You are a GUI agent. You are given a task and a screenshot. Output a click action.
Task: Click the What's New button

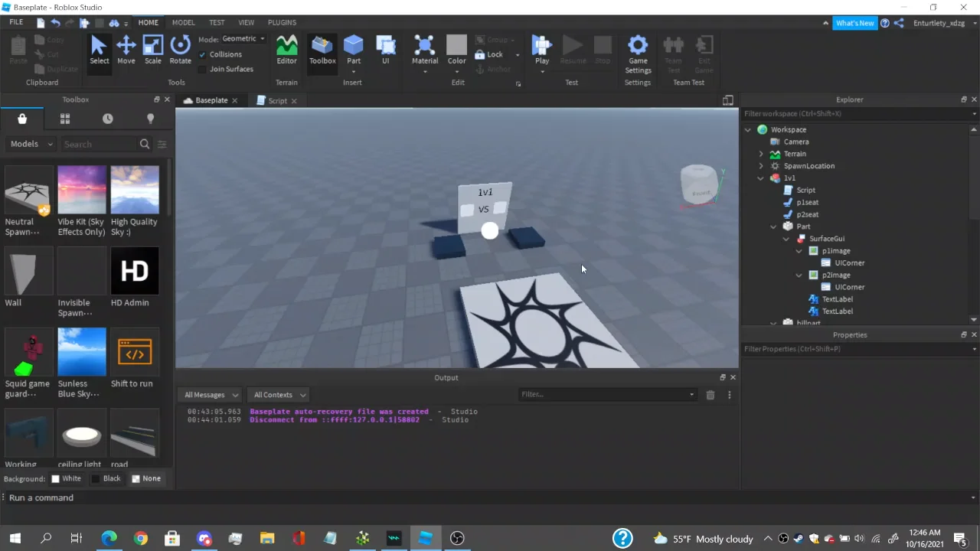[854, 23]
